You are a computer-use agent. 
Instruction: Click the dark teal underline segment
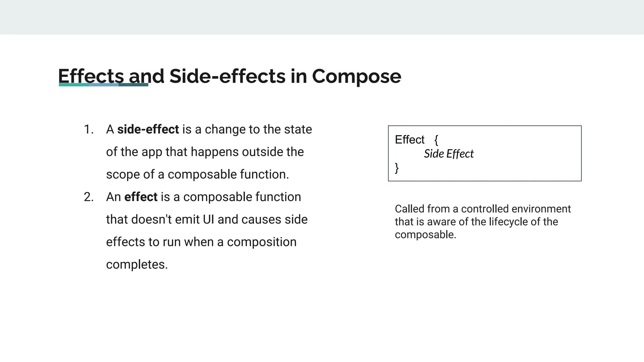pos(133,85)
